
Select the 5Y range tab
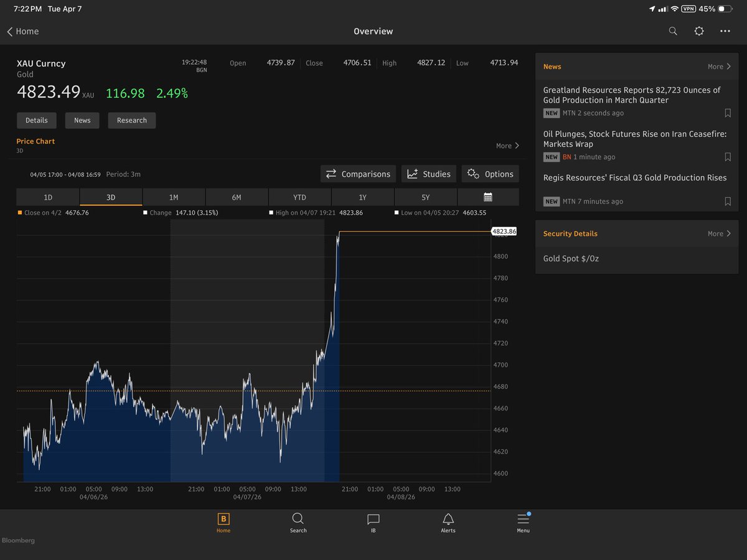[x=425, y=197]
